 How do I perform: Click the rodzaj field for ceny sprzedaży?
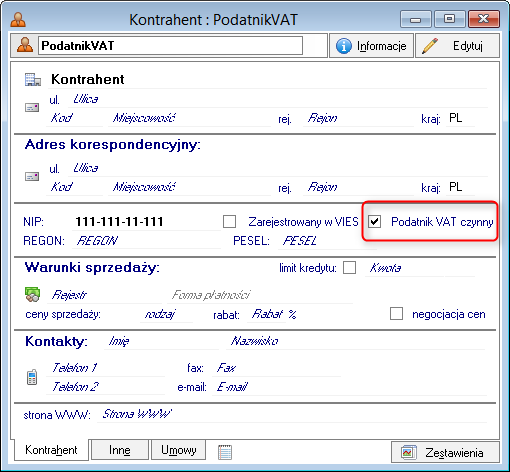coord(166,314)
